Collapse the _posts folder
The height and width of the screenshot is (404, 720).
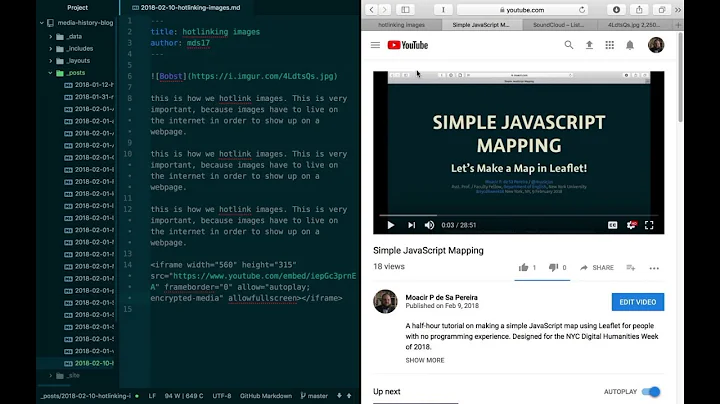(x=51, y=73)
